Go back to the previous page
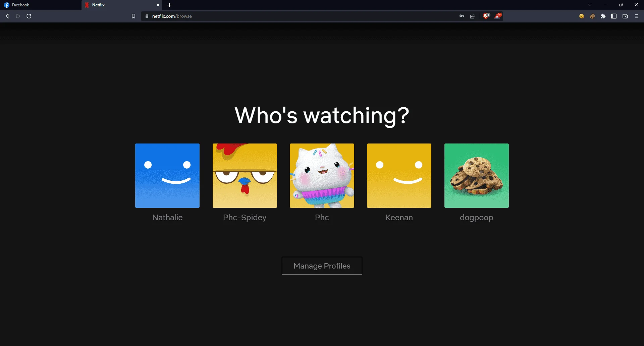 [x=7, y=16]
